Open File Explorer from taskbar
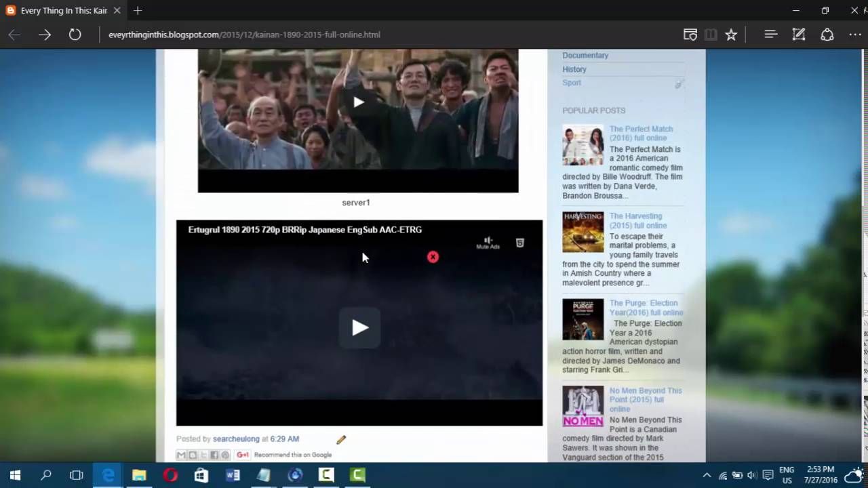Image resolution: width=868 pixels, height=488 pixels. click(139, 475)
